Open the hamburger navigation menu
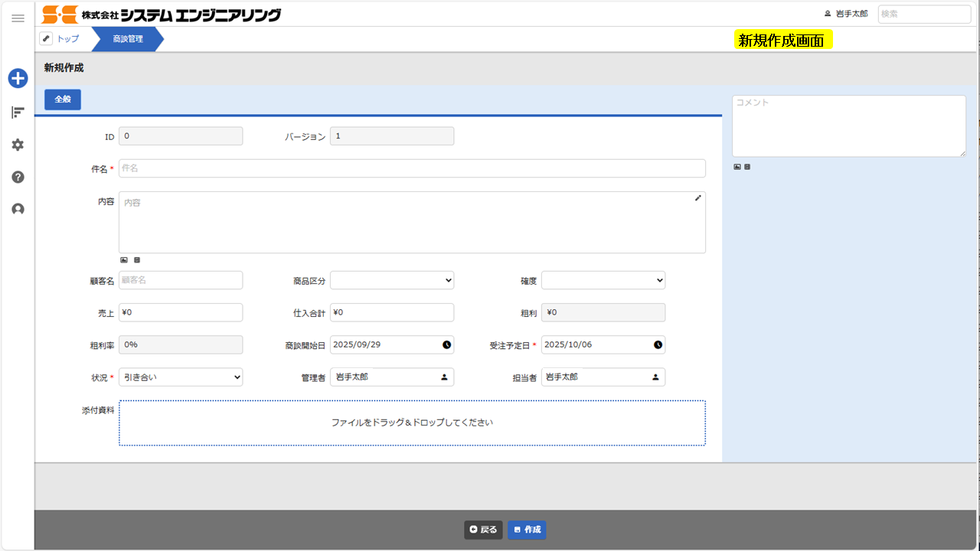This screenshot has height=551, width=980. (x=18, y=18)
